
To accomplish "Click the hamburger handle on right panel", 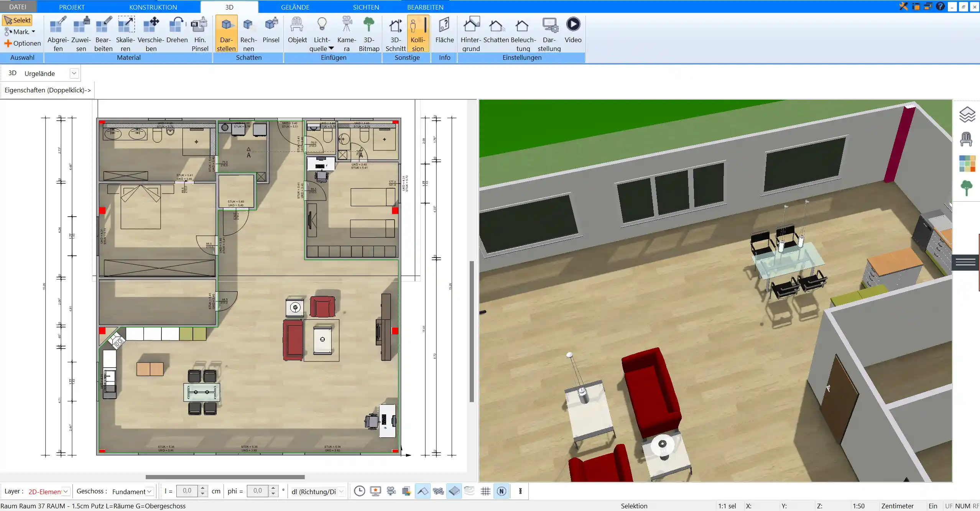I will (x=965, y=262).
